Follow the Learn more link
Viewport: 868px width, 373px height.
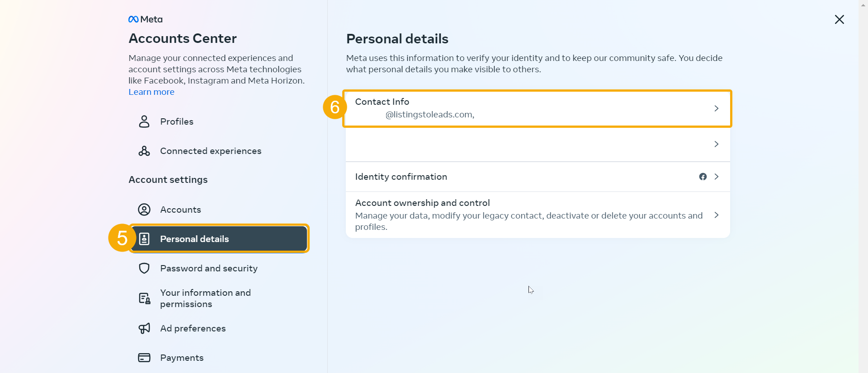tap(151, 92)
